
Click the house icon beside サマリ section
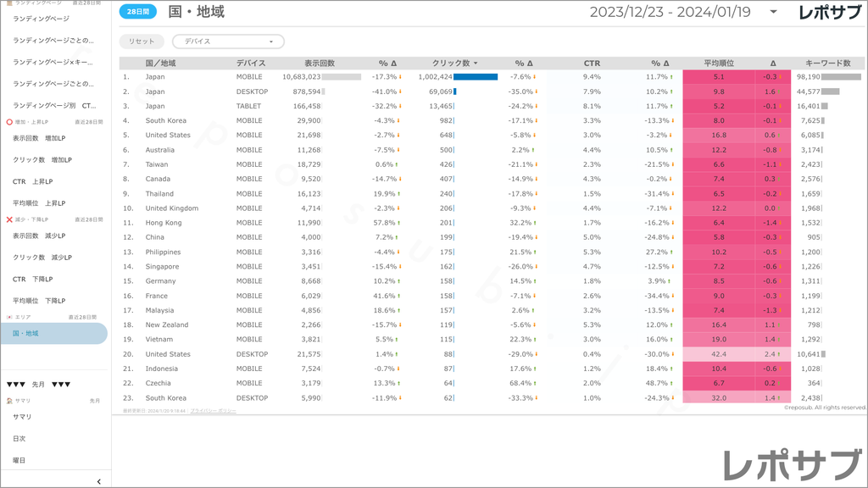coord(9,401)
